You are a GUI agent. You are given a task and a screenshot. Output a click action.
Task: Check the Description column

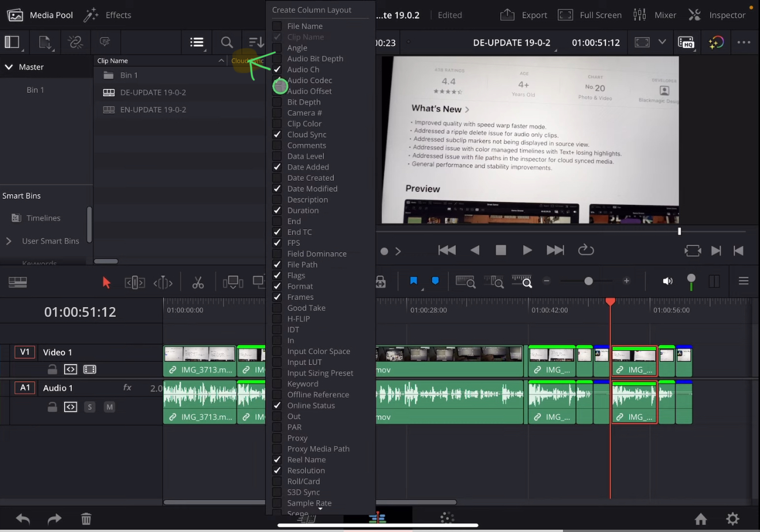(277, 199)
